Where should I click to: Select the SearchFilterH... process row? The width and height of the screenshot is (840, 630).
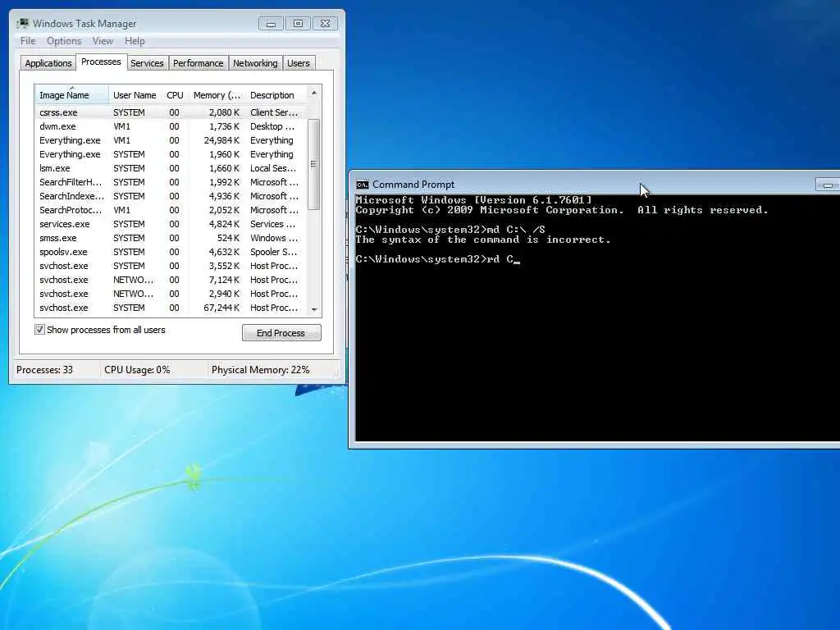[171, 182]
